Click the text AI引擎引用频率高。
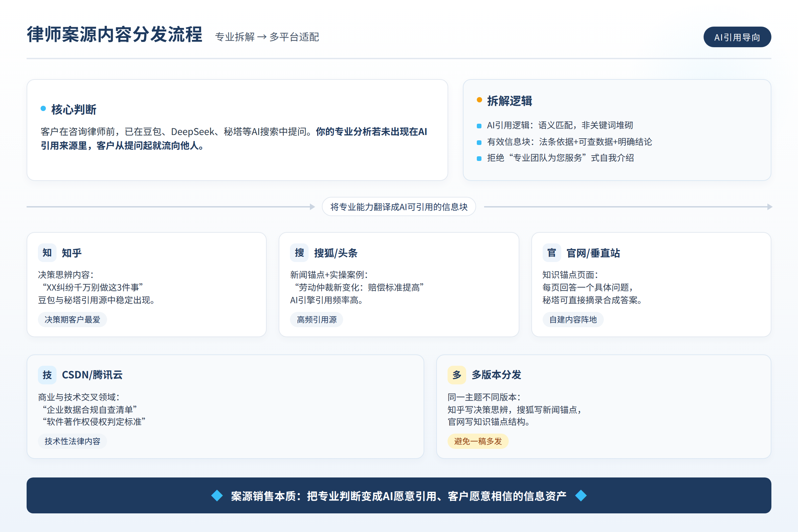Image resolution: width=798 pixels, height=532 pixels. coord(327,300)
